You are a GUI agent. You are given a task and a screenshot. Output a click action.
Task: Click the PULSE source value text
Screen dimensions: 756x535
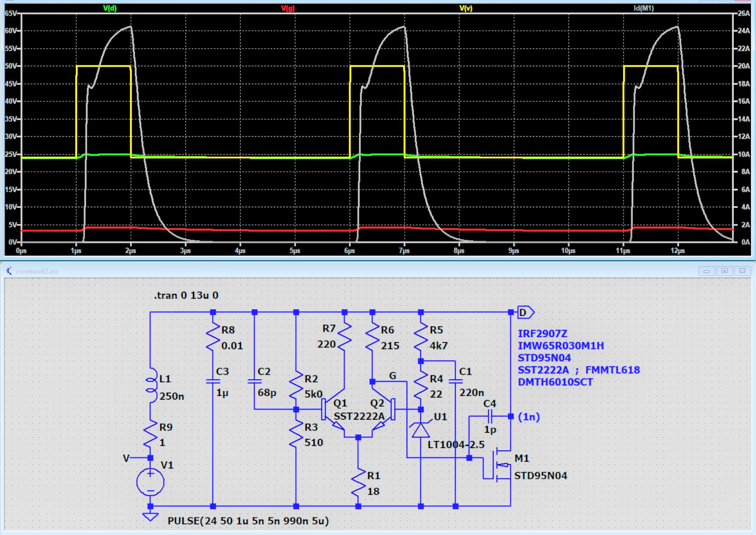pos(248,521)
